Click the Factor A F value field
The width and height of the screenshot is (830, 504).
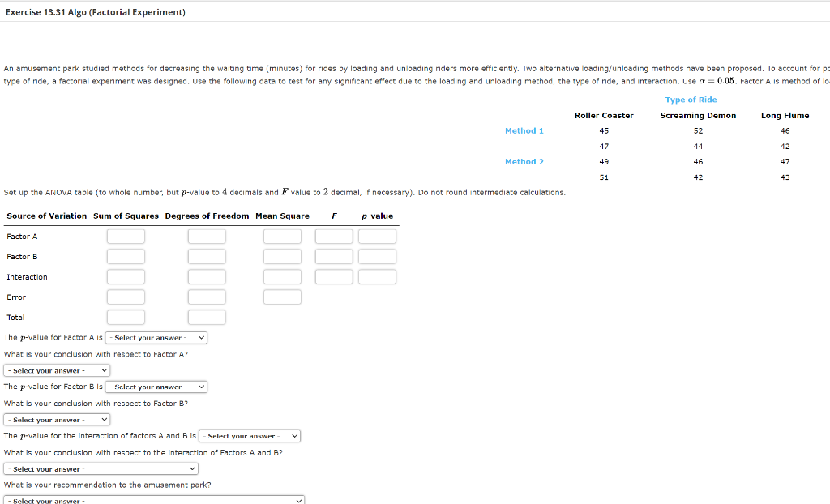pos(333,236)
